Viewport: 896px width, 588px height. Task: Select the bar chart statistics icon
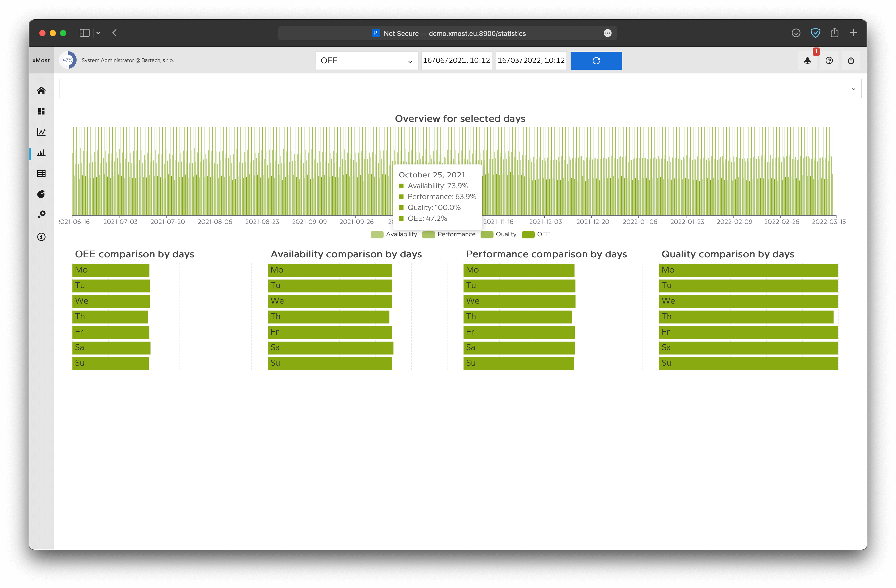41,153
